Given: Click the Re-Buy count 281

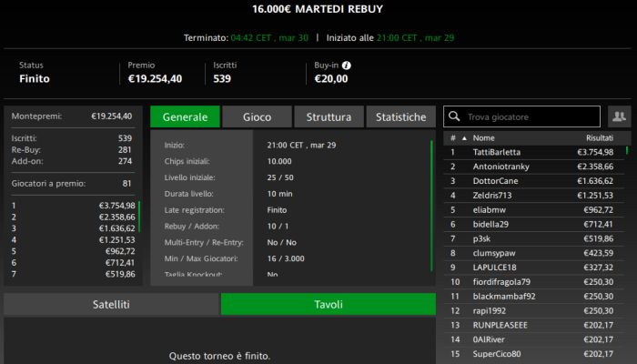Looking at the screenshot, I should click(125, 150).
